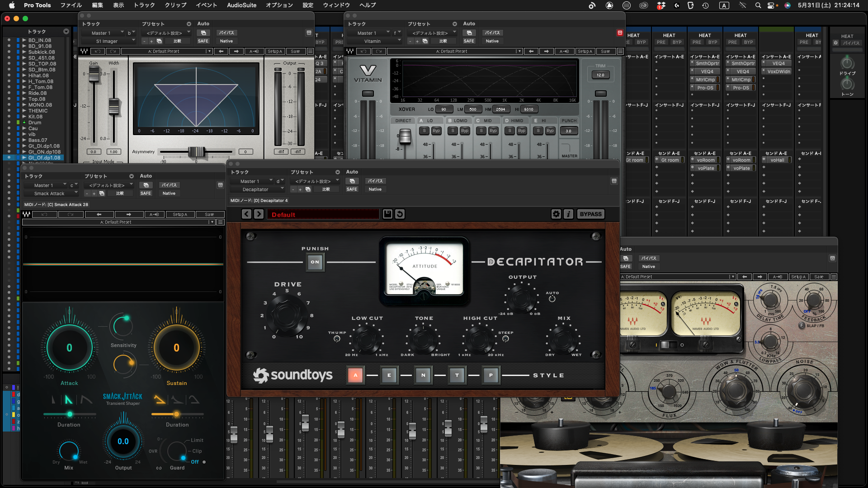The image size is (868, 488).
Task: Toggle Punish ON switch in Decapitator
Action: [x=315, y=262]
